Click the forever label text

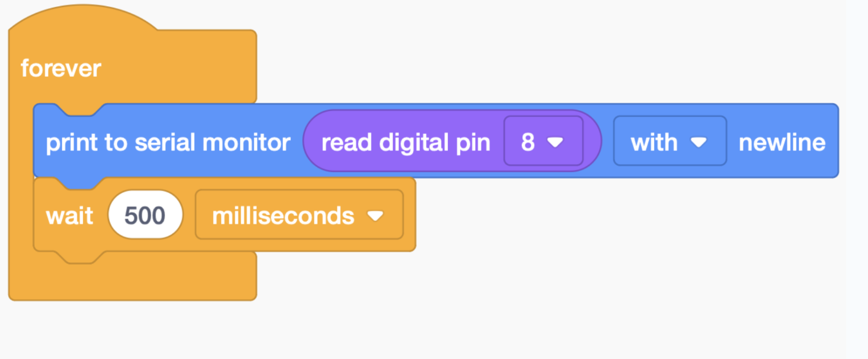61,68
